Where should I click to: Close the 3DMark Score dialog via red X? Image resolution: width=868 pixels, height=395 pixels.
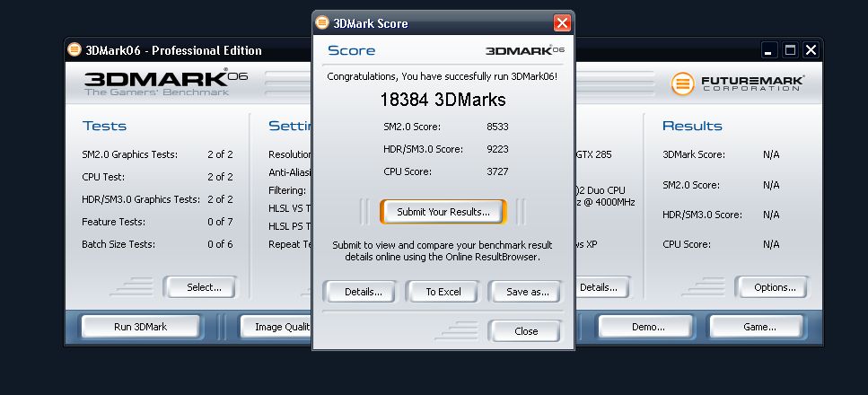(562, 23)
